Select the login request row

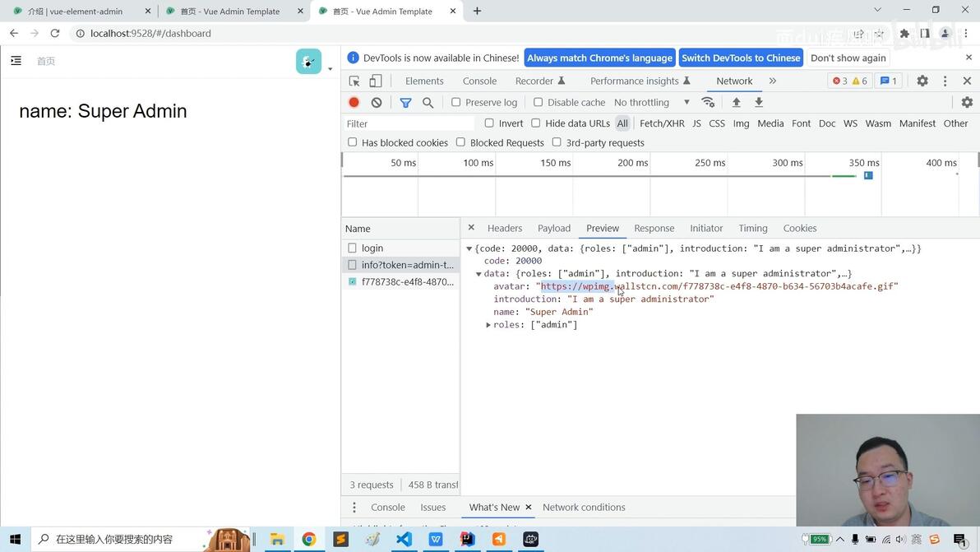(400, 248)
